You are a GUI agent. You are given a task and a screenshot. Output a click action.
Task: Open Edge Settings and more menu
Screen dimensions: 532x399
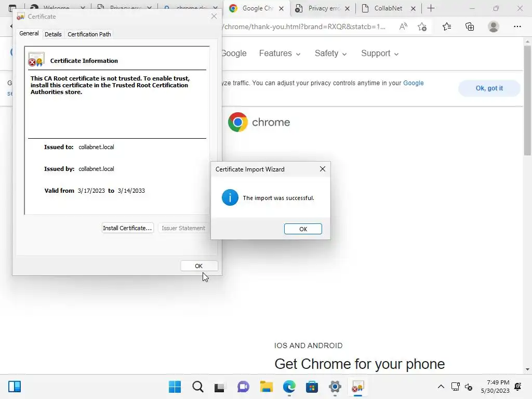(517, 26)
